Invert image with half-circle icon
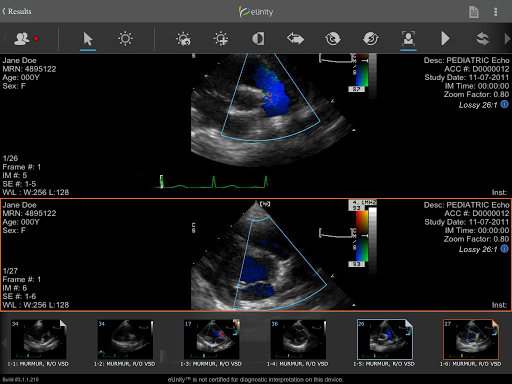Viewport: 512px width, 384px height. point(258,39)
